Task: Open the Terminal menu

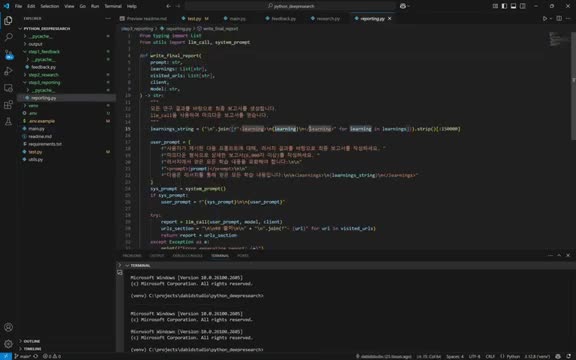Action: tap(113, 6)
